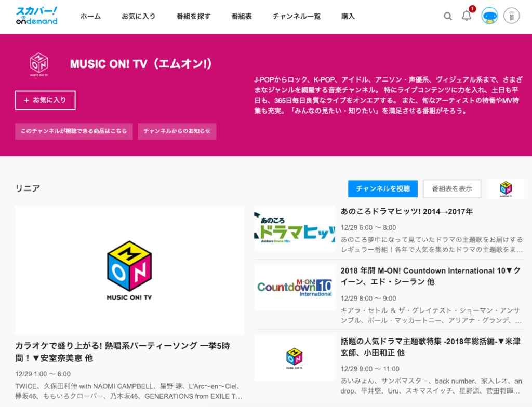Go to ホーム in the navigation
The image size is (532, 407).
[x=90, y=16]
